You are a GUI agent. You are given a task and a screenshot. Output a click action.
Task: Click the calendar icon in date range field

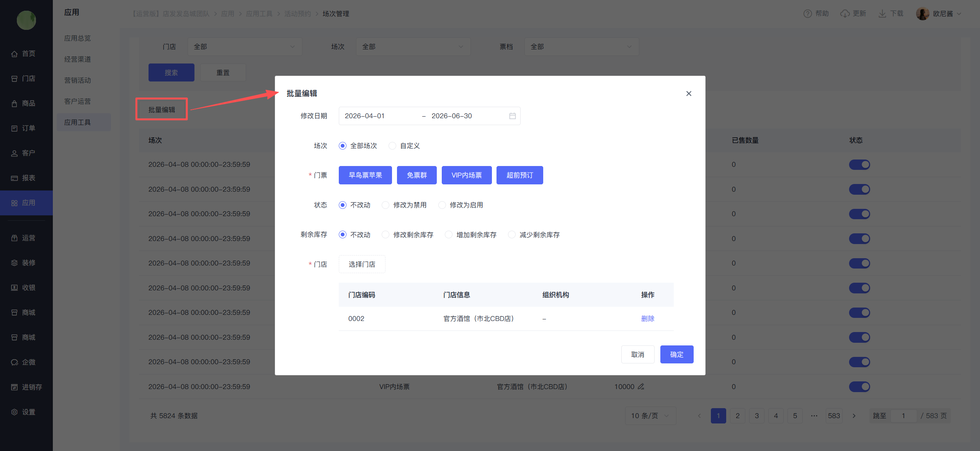[x=512, y=116]
